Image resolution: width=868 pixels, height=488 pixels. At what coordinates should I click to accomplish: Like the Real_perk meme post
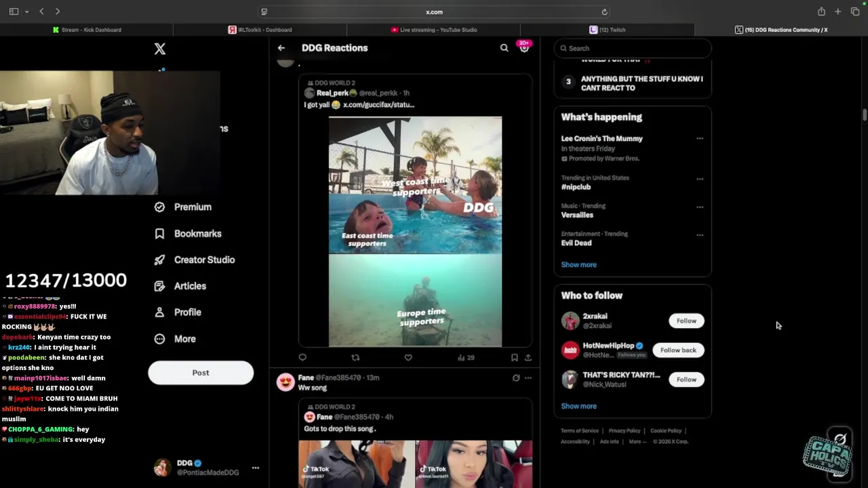click(x=408, y=357)
